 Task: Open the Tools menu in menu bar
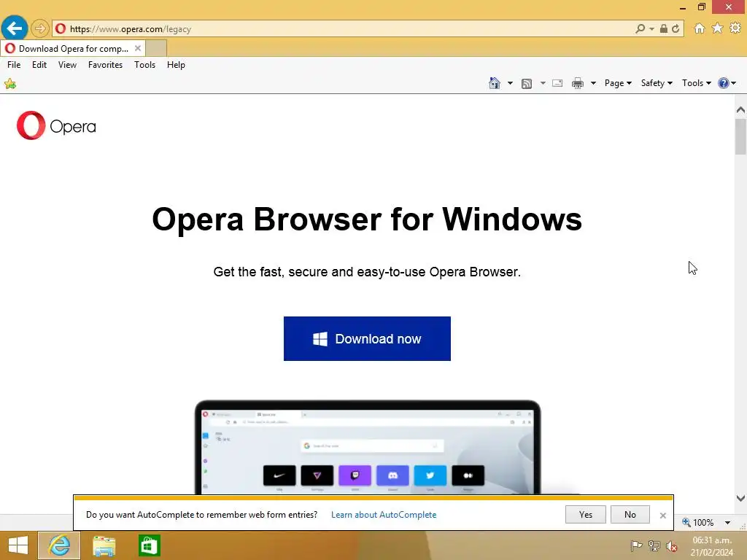(145, 65)
